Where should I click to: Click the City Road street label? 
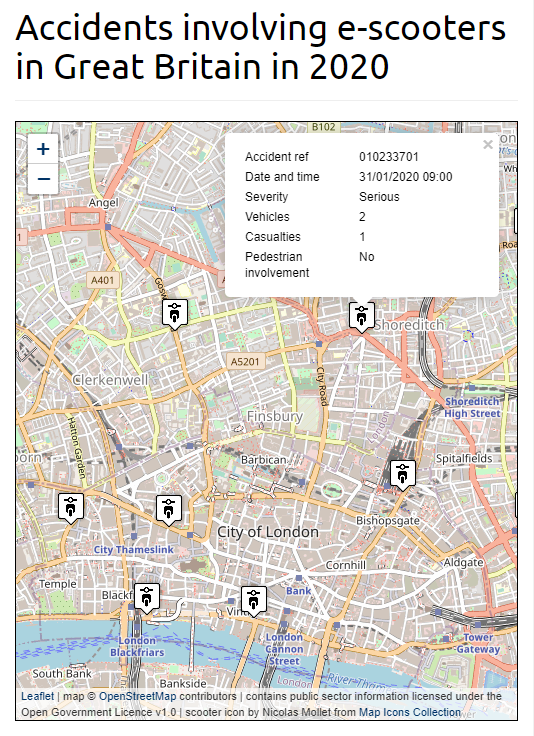[321, 386]
